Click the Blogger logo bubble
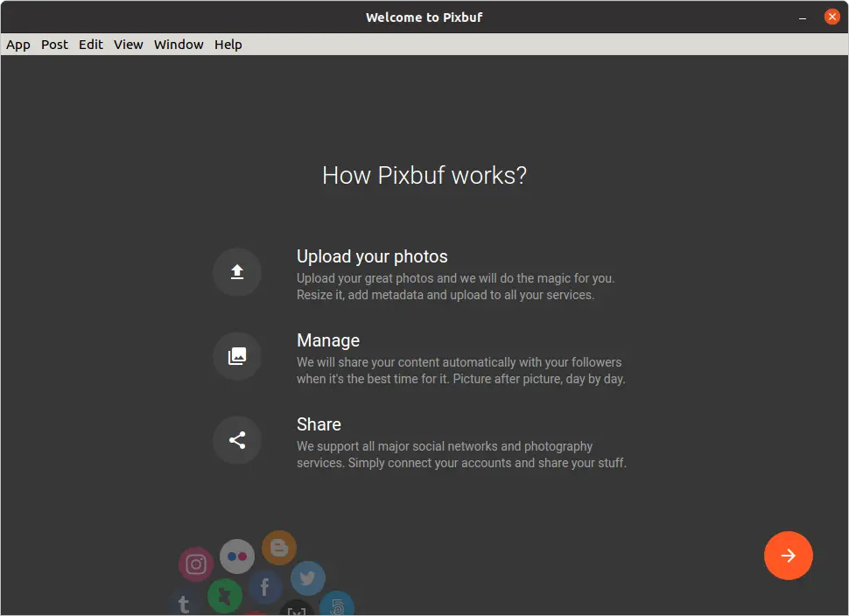849x616 pixels. point(279,548)
